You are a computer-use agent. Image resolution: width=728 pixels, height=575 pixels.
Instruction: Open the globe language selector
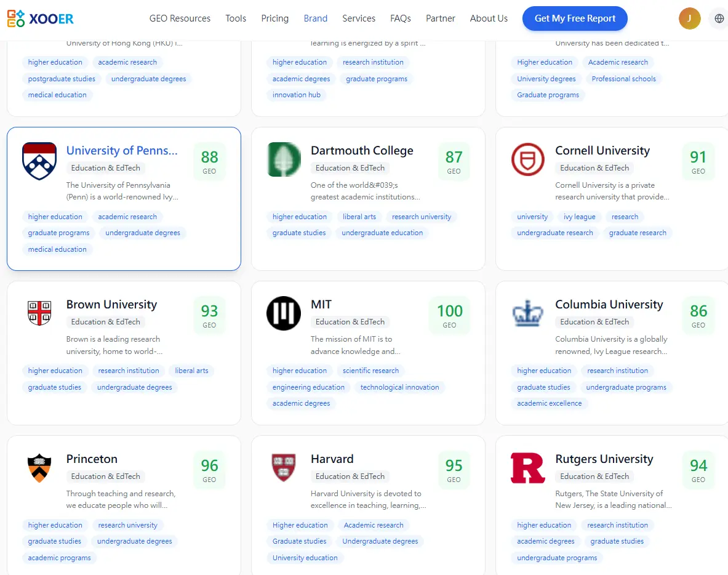tap(719, 18)
